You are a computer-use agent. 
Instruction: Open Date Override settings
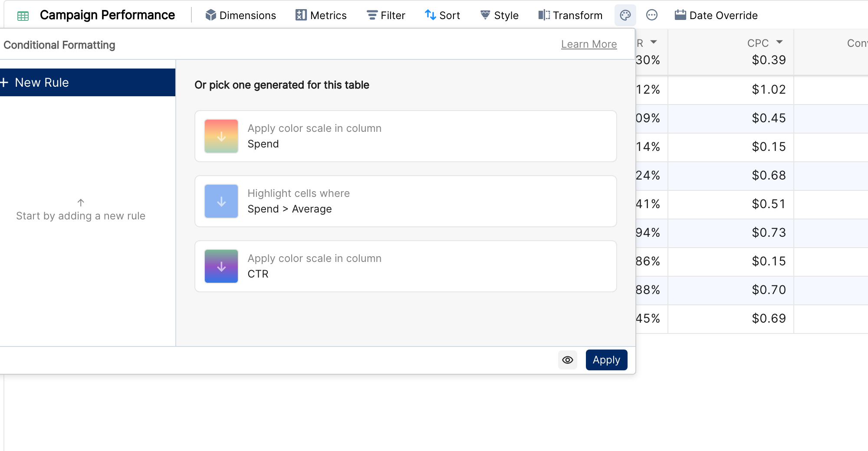[x=716, y=15]
